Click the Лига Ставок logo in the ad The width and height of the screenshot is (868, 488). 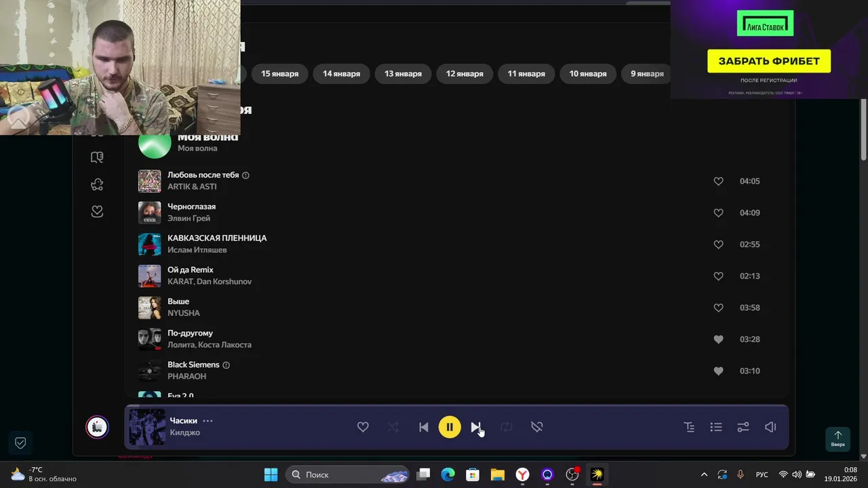point(765,24)
